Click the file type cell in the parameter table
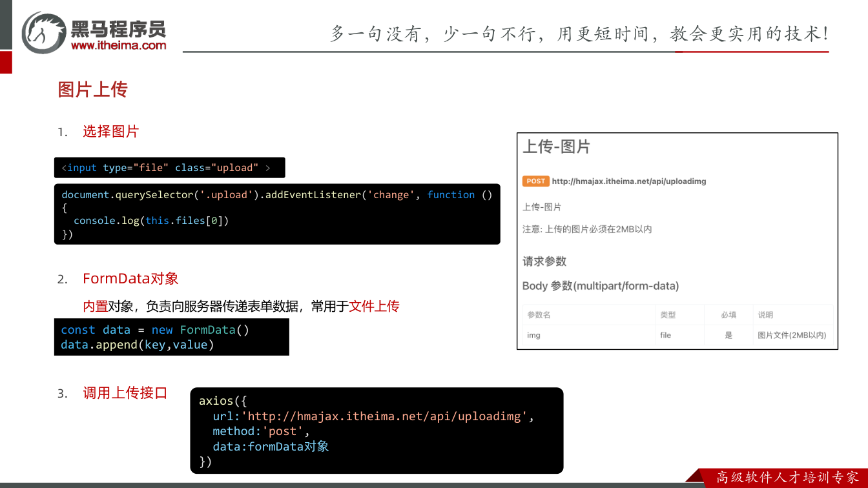The width and height of the screenshot is (868, 488). tap(666, 336)
